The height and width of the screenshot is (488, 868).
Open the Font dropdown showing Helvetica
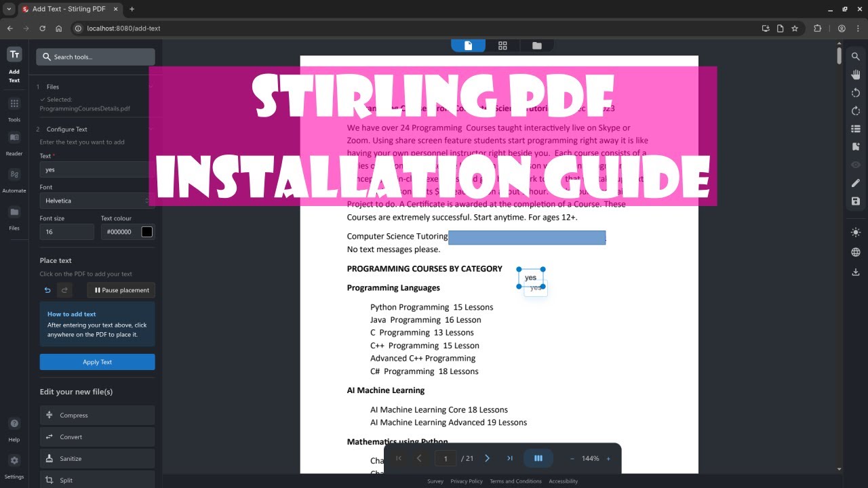pos(97,201)
